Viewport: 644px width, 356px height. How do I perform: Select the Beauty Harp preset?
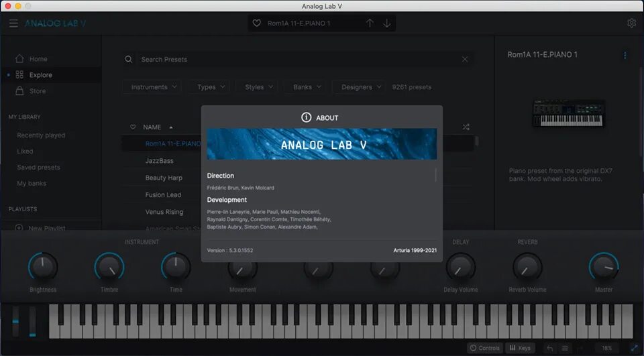tap(164, 178)
